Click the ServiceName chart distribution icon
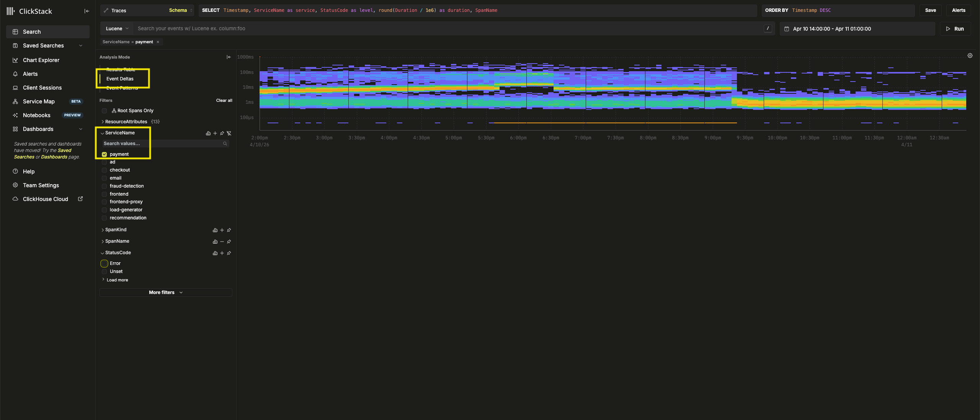Image resolution: width=980 pixels, height=420 pixels. [208, 133]
